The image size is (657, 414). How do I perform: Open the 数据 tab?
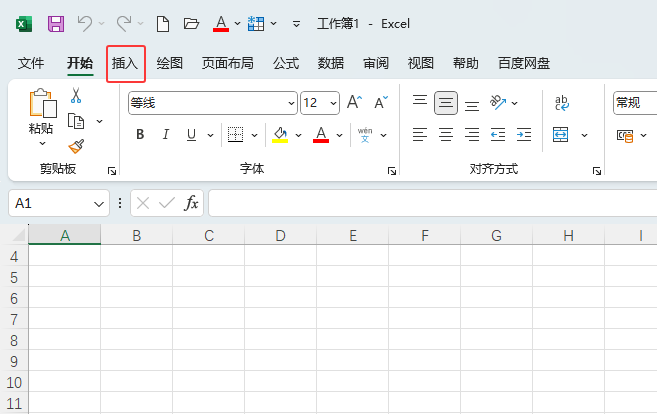coord(331,63)
